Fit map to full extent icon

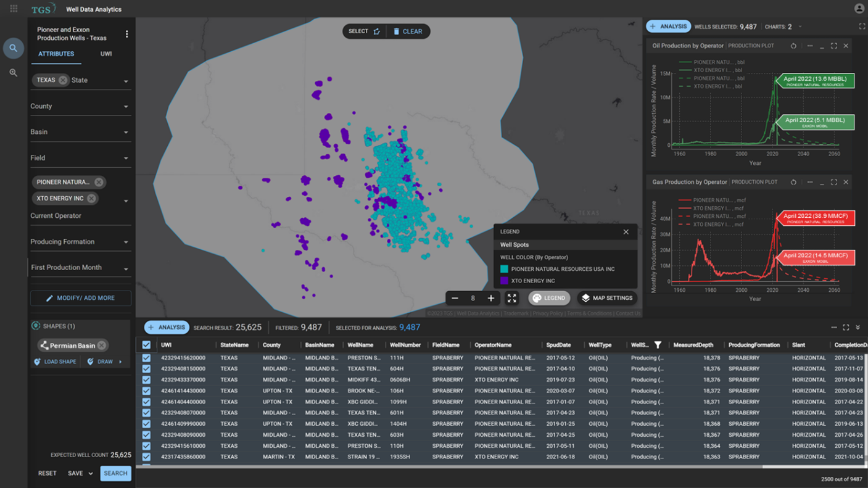[512, 298]
